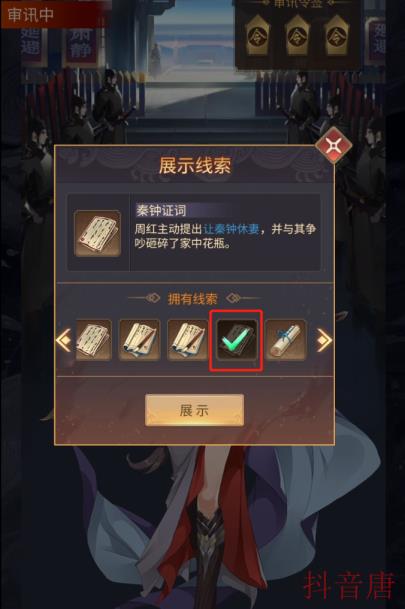Close the 展示线索 dialog with red X

pyautogui.click(x=334, y=146)
